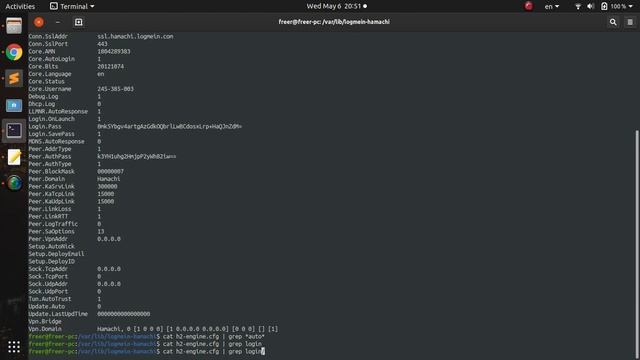Click the last command prompt line

(147, 351)
